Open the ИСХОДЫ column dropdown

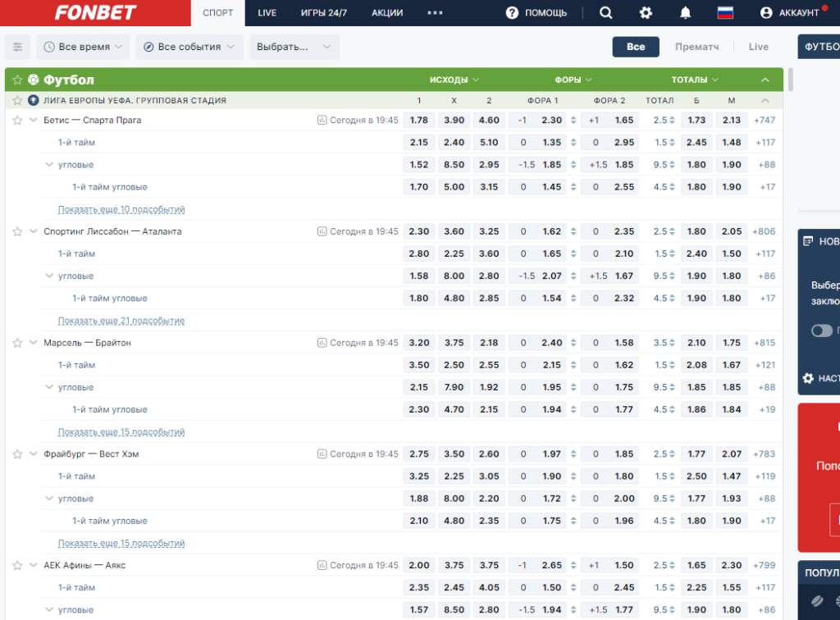(x=454, y=80)
